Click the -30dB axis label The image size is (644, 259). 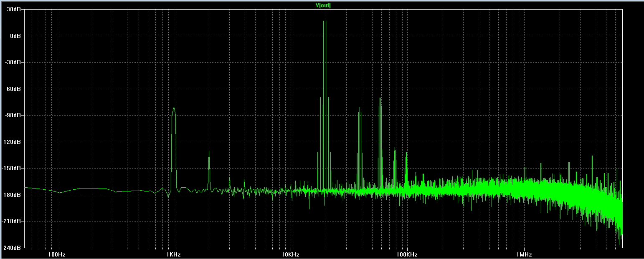tap(13, 62)
